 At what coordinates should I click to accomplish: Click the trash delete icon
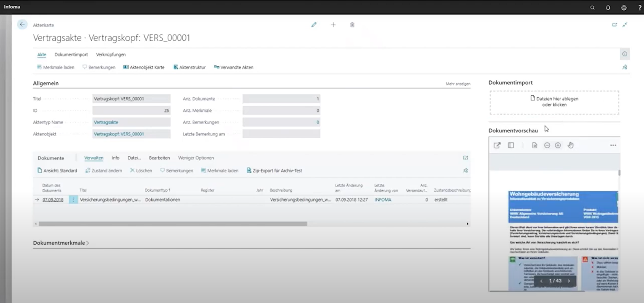click(352, 25)
